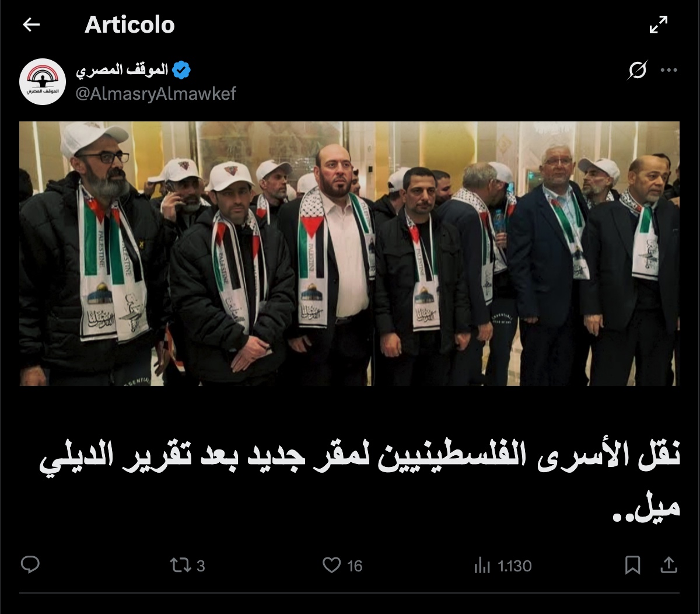Click the 1.130 views count

[x=514, y=566]
